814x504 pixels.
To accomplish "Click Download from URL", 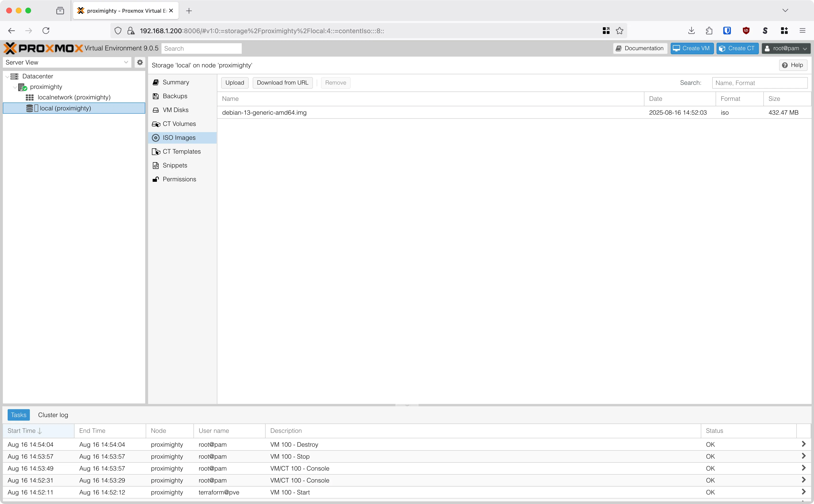I will [283, 82].
